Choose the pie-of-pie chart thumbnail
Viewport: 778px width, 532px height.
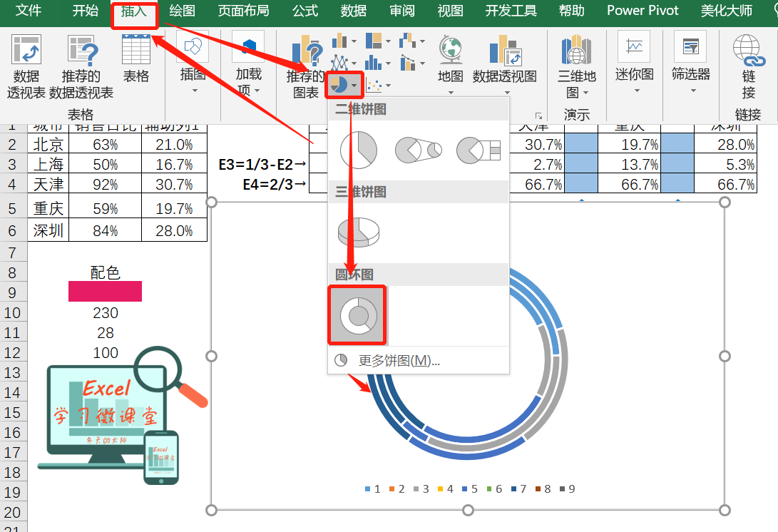tap(419, 150)
